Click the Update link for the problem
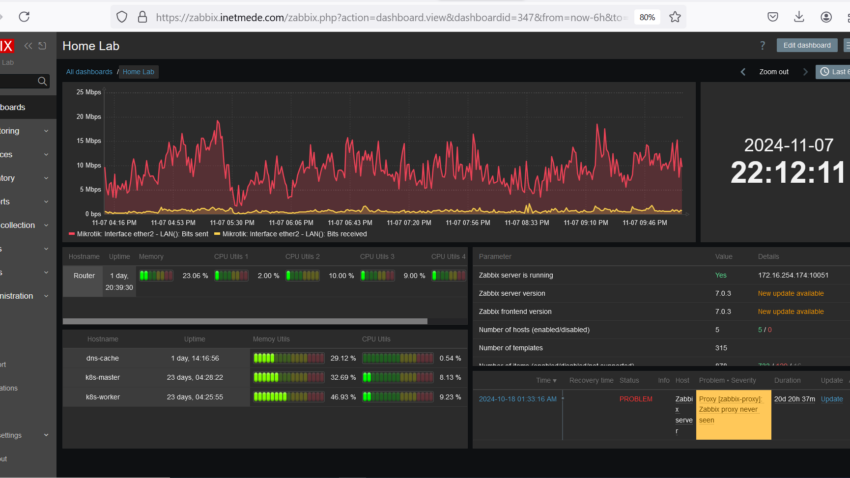This screenshot has width=850, height=478. click(832, 399)
